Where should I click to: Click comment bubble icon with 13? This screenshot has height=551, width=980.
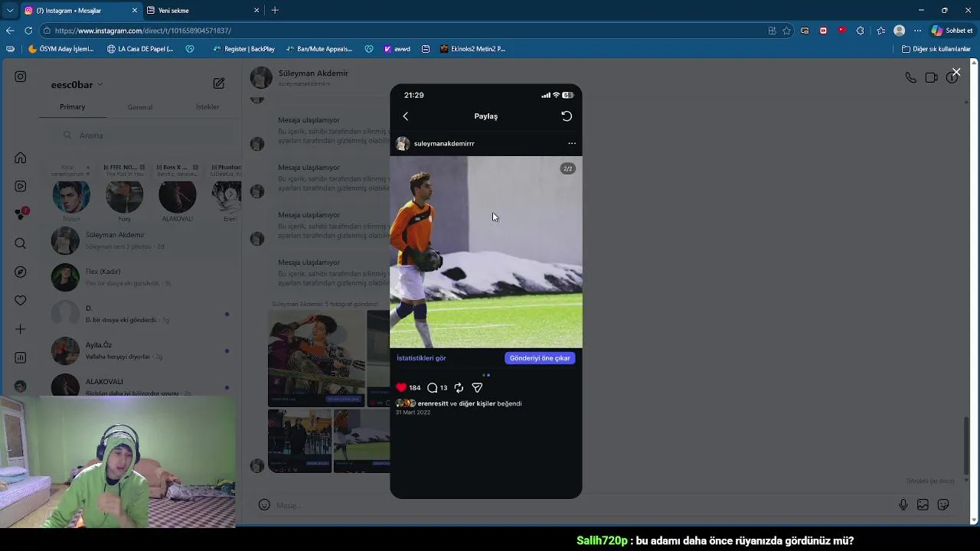click(433, 388)
